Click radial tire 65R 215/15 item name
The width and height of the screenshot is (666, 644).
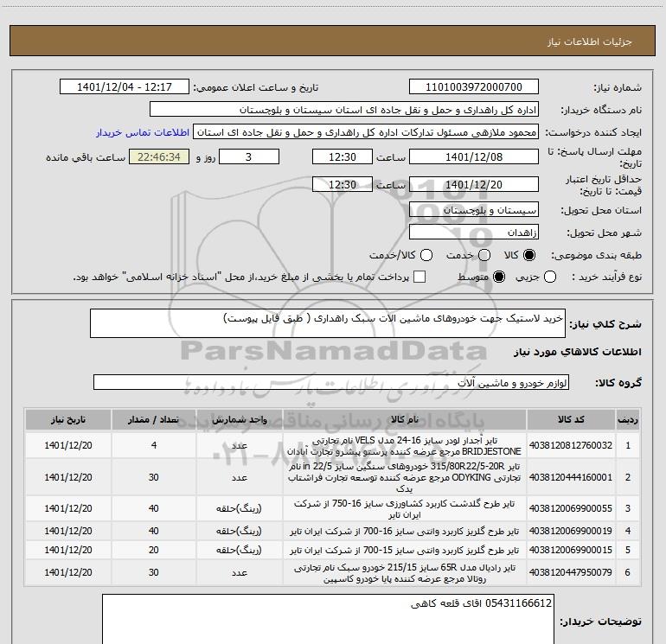click(x=405, y=573)
